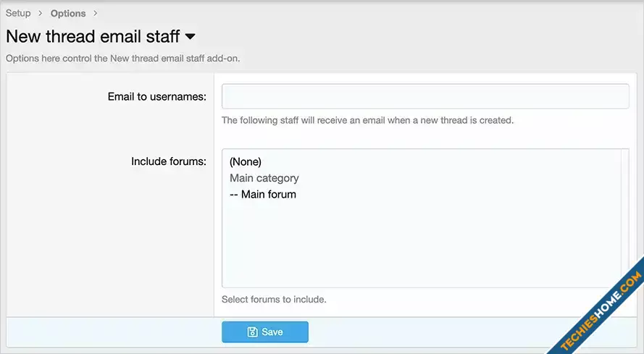The image size is (644, 354).
Task: Click the floppy disk icon on Save
Action: (x=252, y=332)
